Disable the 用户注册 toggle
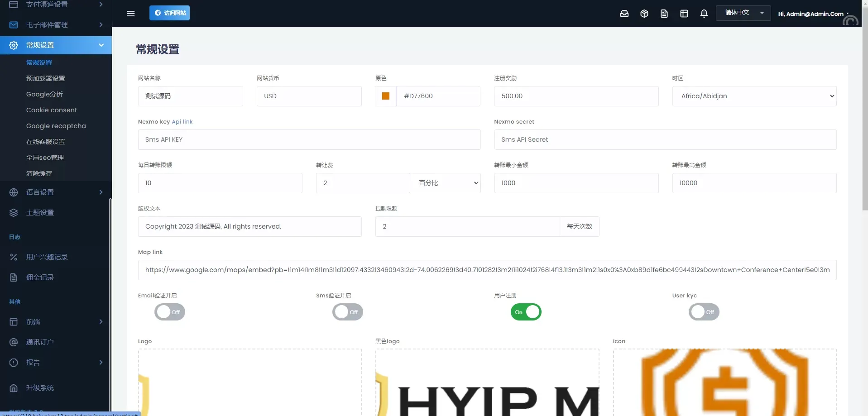868x416 pixels. coord(526,312)
